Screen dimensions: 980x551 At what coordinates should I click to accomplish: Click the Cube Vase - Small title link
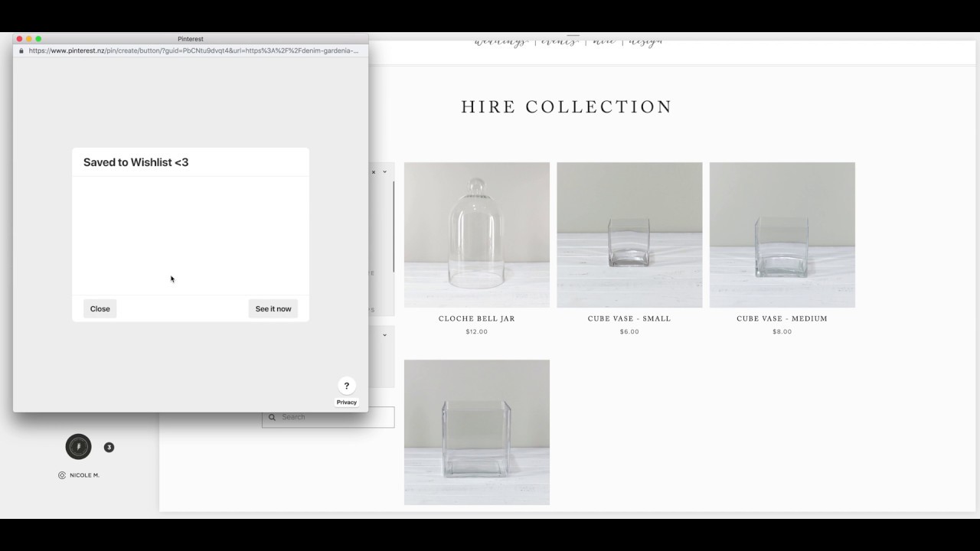coord(629,318)
